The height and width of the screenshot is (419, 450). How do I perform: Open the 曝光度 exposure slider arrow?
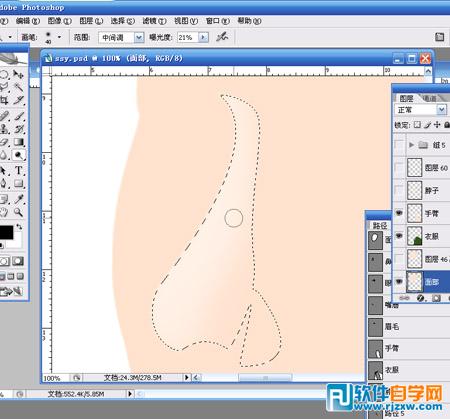(x=203, y=37)
